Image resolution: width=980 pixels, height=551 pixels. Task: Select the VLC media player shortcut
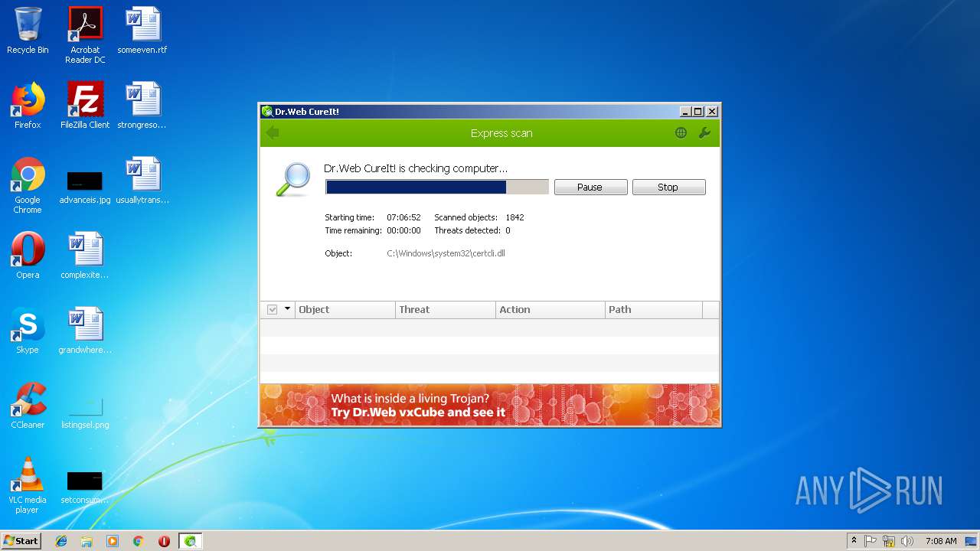tap(28, 485)
